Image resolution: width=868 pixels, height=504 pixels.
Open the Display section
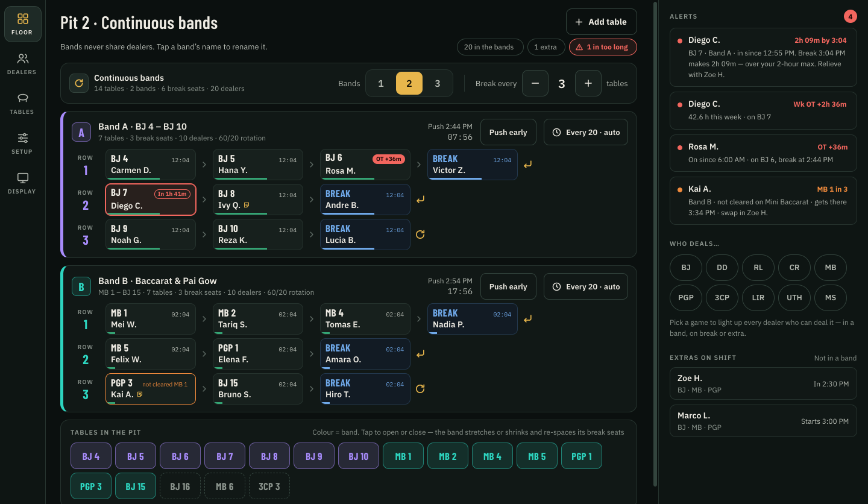point(23,183)
